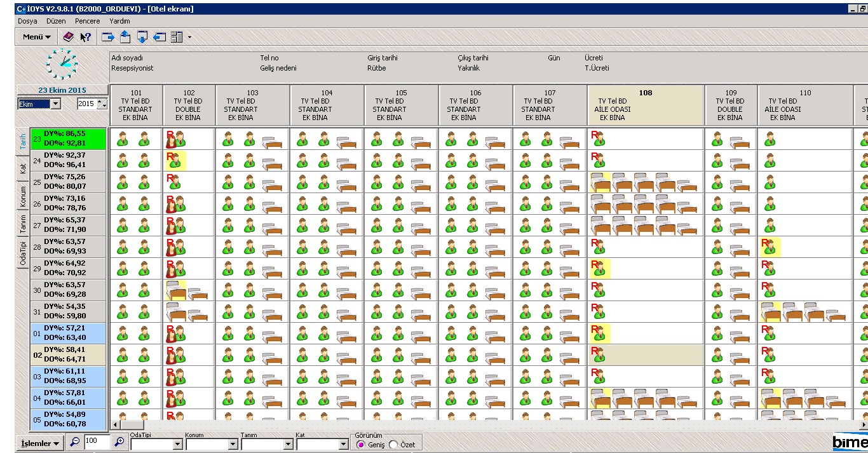Screen dimensions: 868x453
Task: Switch to the Kat vertical tab
Action: [23, 168]
